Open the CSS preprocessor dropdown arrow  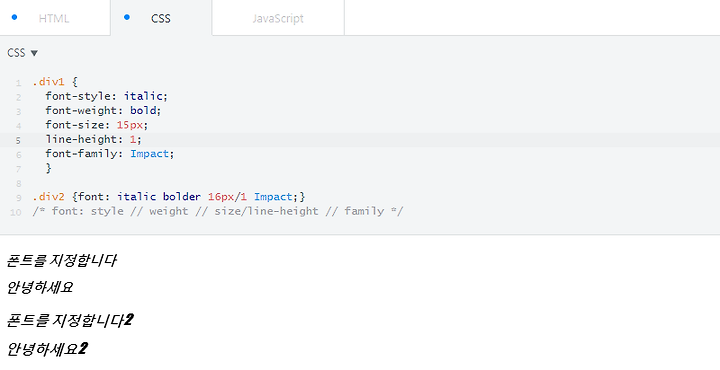tap(34, 53)
